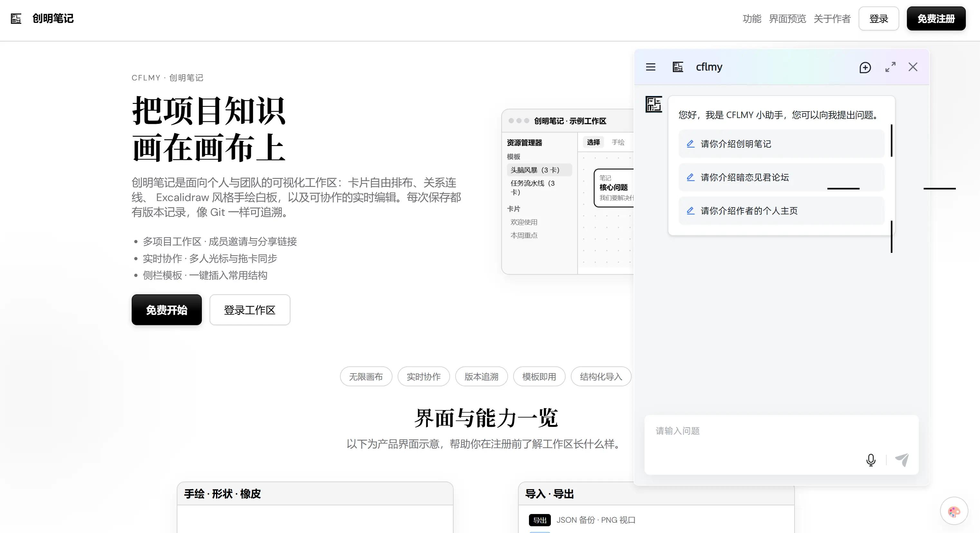Viewport: 980px width, 533px height.
Task: Click the 创明笔记 · 示例工作区 window title
Action: [570, 121]
